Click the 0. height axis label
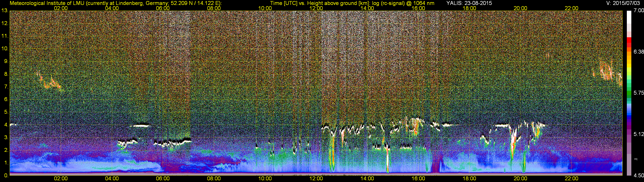 tap(6, 176)
